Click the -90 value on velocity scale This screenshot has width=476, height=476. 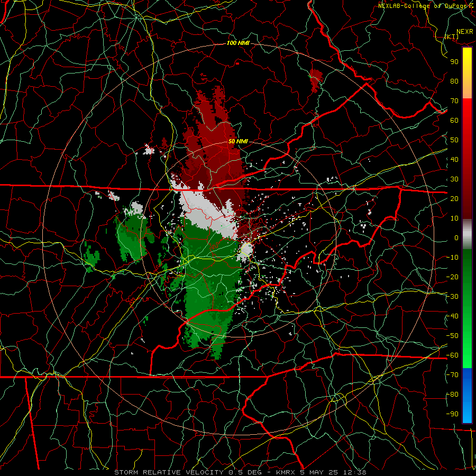tap(452, 414)
